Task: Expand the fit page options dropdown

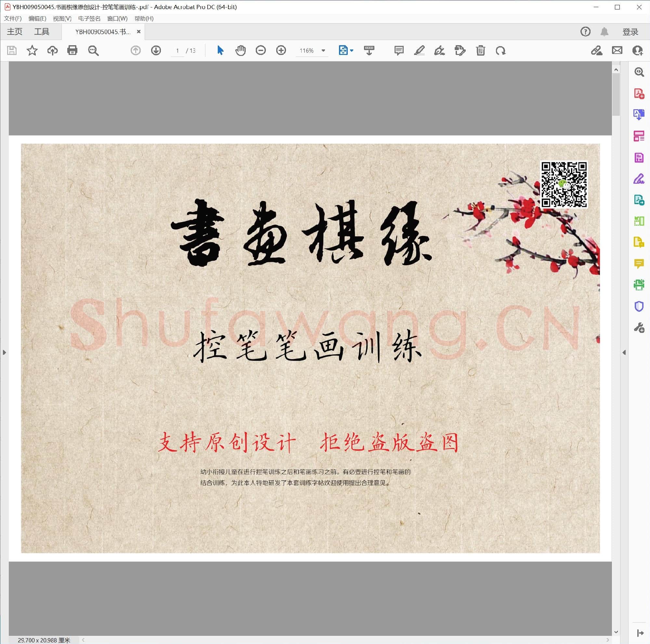Action: click(352, 50)
